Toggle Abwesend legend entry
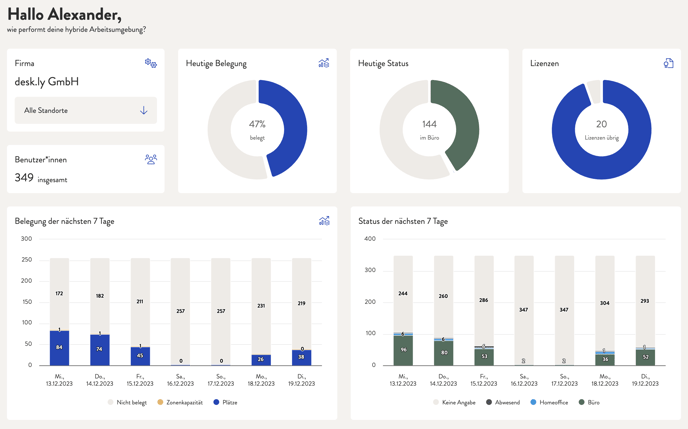Image resolution: width=688 pixels, height=429 pixels. coord(503,402)
